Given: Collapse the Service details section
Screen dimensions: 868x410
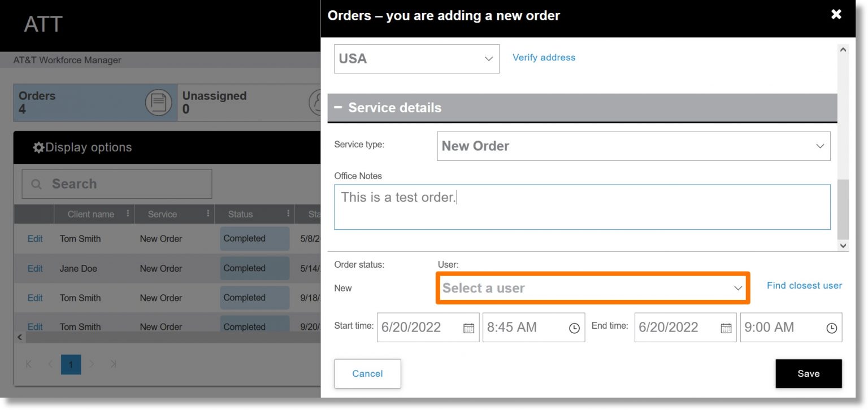Looking at the screenshot, I should coord(337,107).
